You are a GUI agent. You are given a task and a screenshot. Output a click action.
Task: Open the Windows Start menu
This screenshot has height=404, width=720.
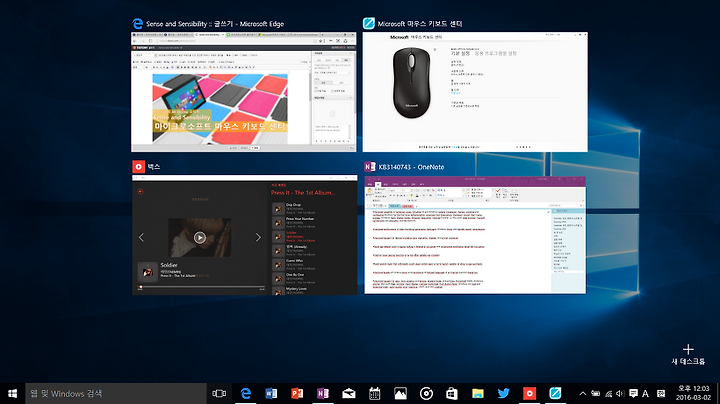coord(12,393)
